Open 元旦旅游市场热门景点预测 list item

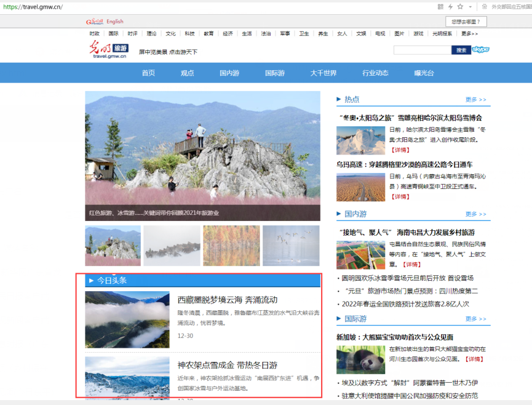tap(411, 291)
